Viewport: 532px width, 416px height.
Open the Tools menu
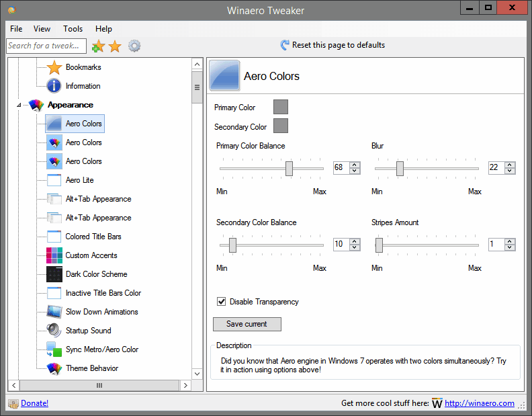click(x=73, y=29)
